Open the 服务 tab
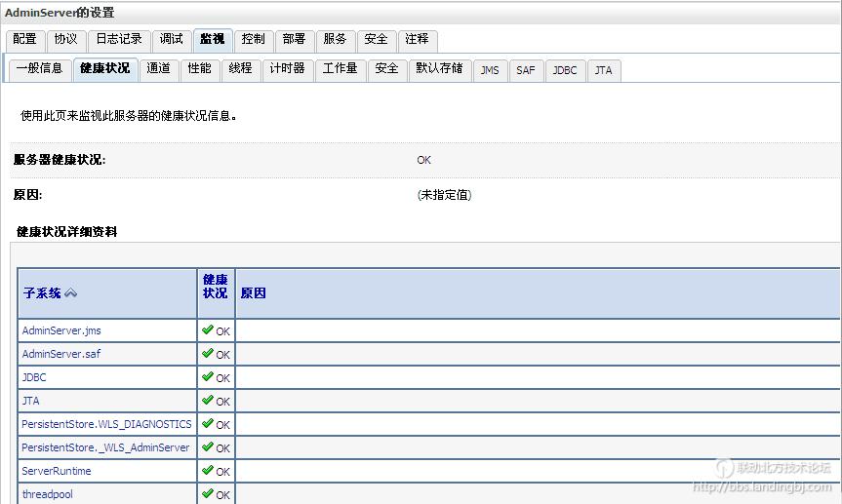Image resolution: width=842 pixels, height=504 pixels. click(335, 40)
